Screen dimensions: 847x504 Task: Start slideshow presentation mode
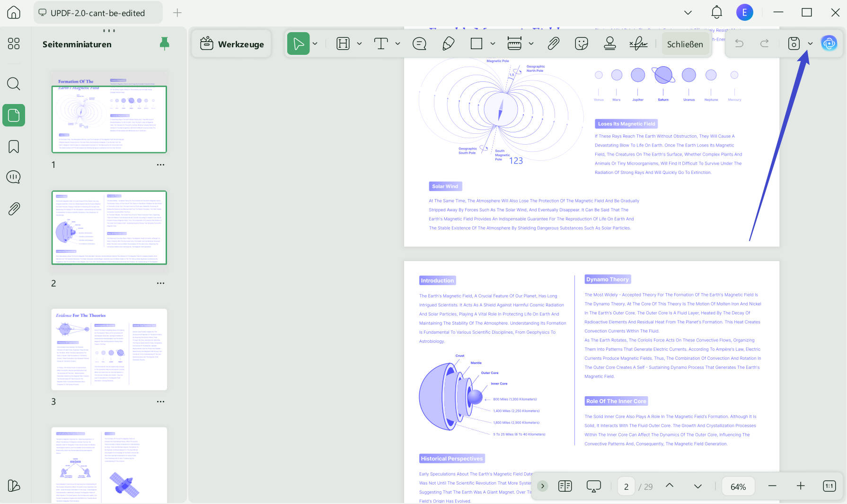(593, 486)
